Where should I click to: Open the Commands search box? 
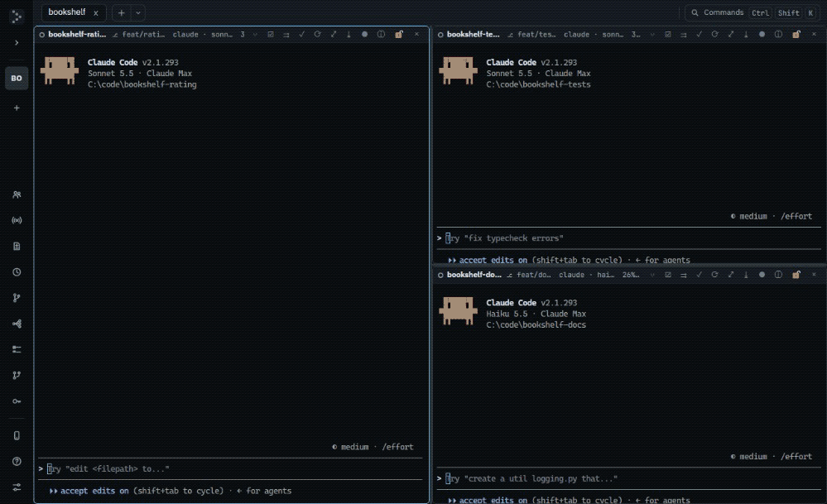(x=752, y=12)
